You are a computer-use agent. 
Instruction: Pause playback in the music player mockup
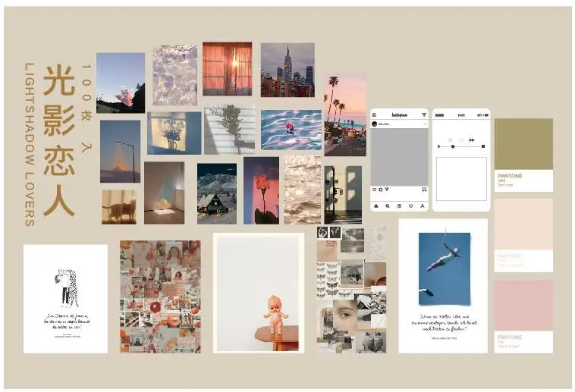[461, 140]
